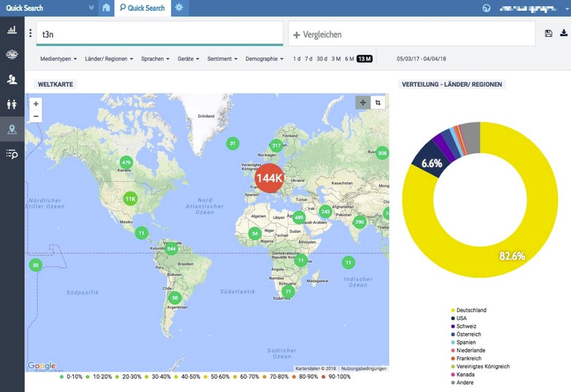The height and width of the screenshot is (392, 571).
Task: Click the 31 cluster in North Atlantic
Action: point(233,144)
